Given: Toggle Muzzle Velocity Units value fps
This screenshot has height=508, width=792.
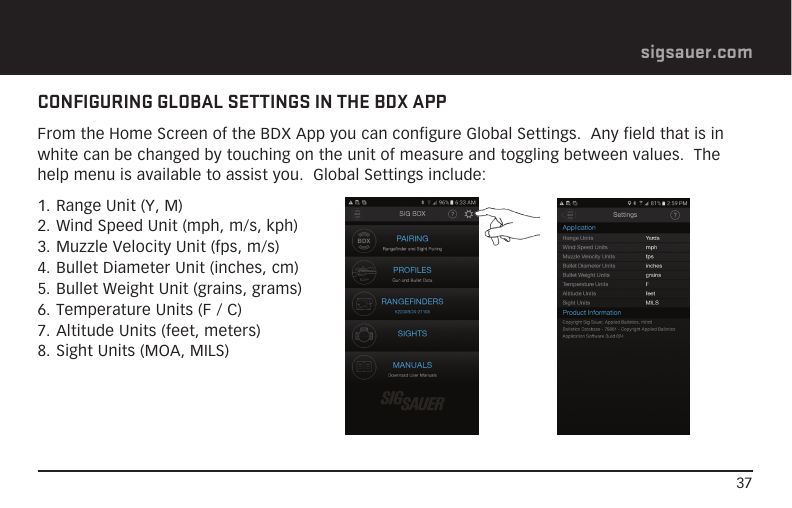Looking at the screenshot, I should click(x=649, y=257).
